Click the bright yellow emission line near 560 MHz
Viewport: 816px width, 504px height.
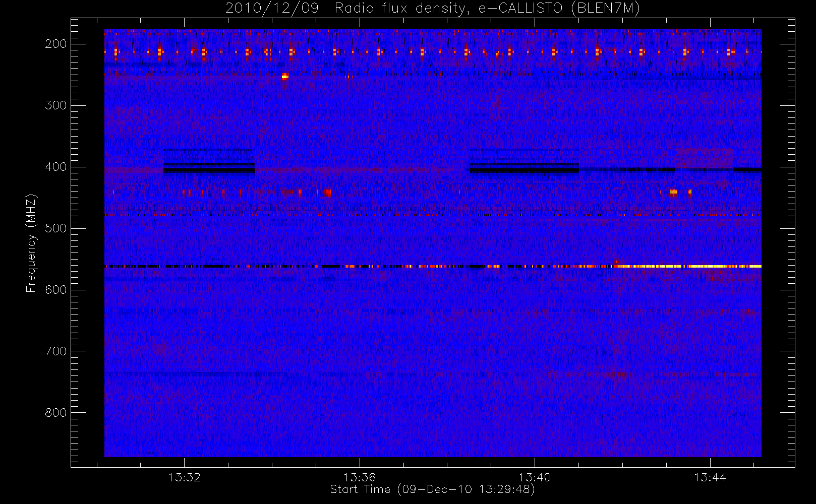pyautogui.click(x=687, y=266)
